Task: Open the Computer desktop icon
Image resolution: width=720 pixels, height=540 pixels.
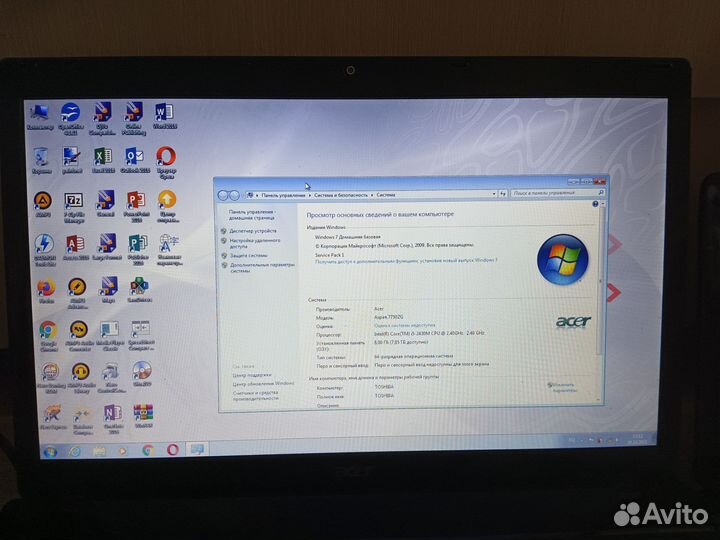Action: coord(40,117)
